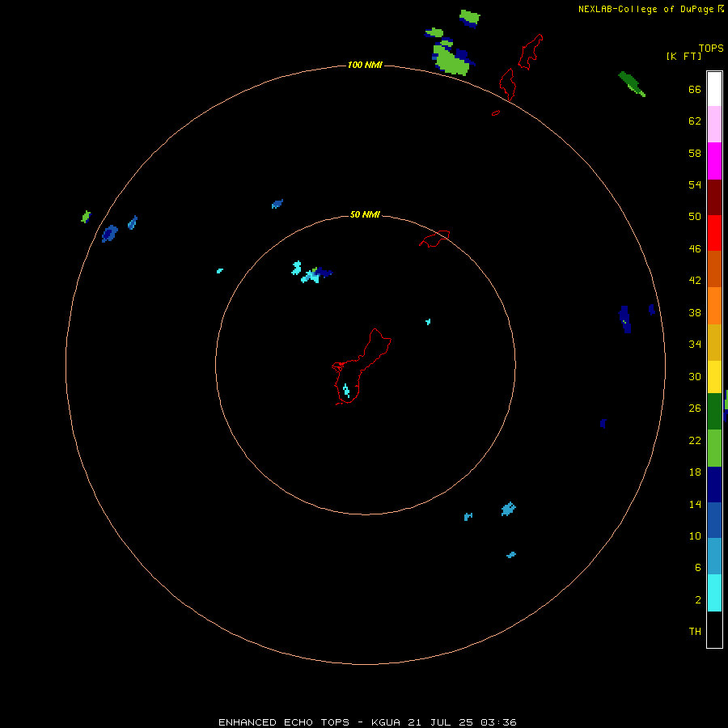The width and height of the screenshot is (728, 728).
Task: Click the dark green elongated echo northeast
Action: coord(632,83)
